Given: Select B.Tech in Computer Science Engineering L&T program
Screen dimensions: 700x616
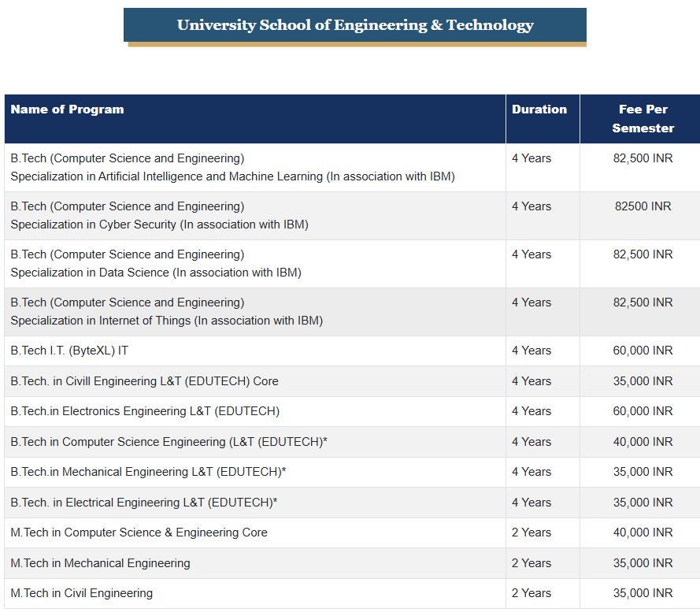Looking at the screenshot, I should (x=169, y=442).
